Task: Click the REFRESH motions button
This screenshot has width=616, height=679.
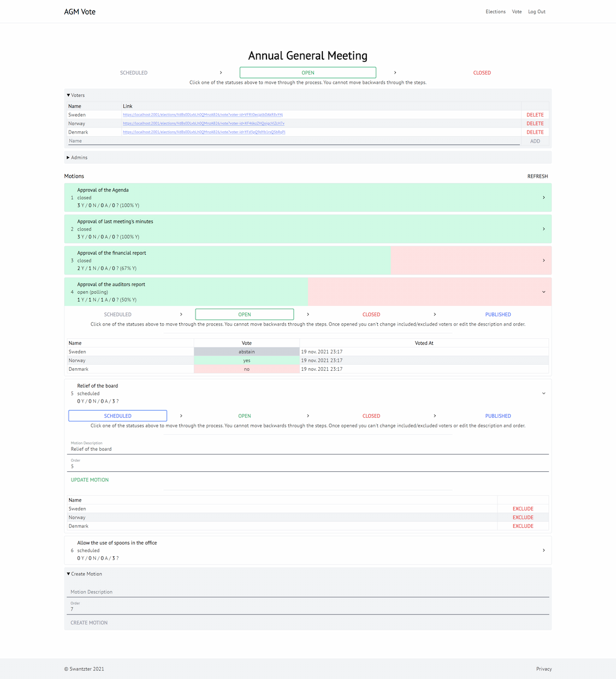Action: pos(537,176)
